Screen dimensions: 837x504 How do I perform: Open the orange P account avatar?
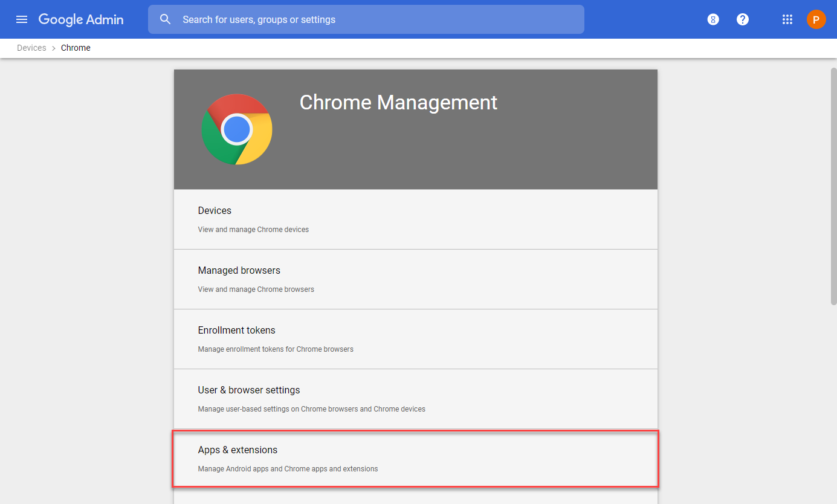[816, 19]
